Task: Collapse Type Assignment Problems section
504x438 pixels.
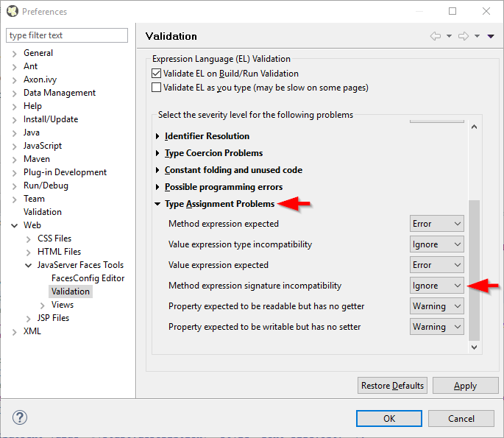Action: [x=157, y=204]
